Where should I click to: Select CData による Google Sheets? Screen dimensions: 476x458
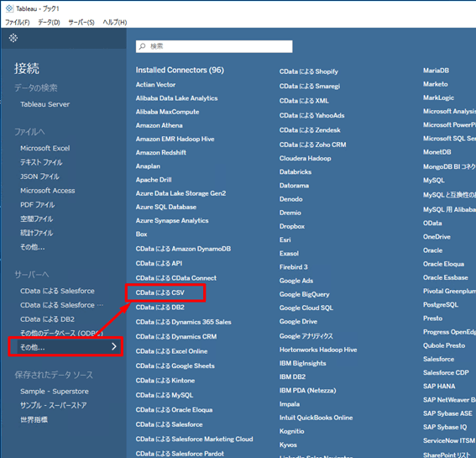pyautogui.click(x=175, y=366)
